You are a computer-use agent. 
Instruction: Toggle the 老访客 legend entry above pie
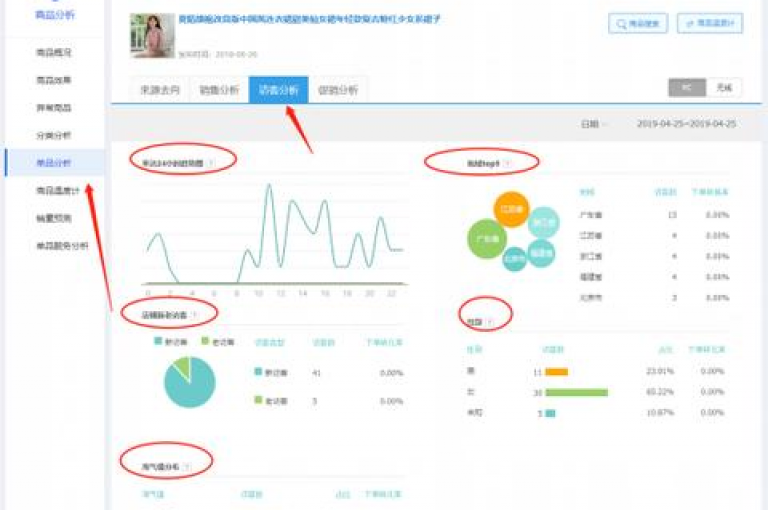pyautogui.click(x=217, y=341)
